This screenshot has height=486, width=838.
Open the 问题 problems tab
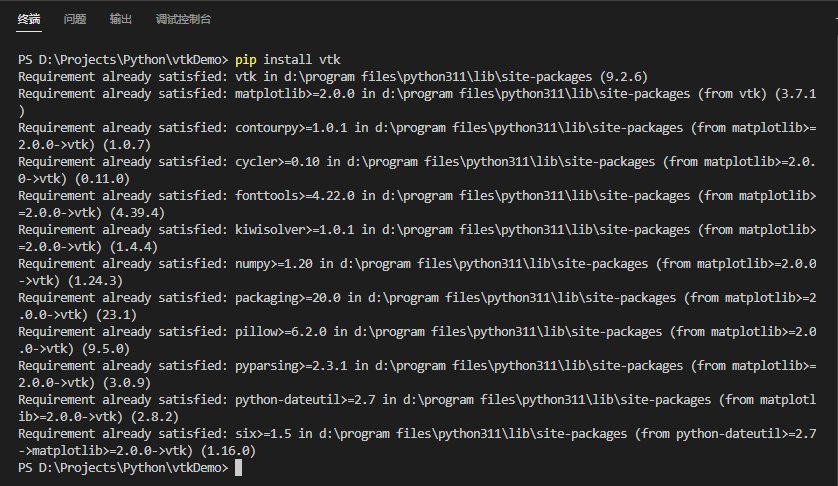[75, 19]
